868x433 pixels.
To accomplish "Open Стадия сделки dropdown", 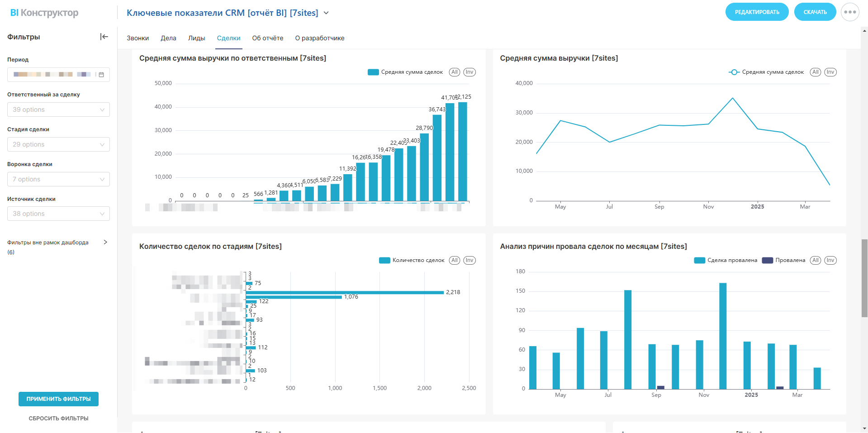I will [x=58, y=144].
